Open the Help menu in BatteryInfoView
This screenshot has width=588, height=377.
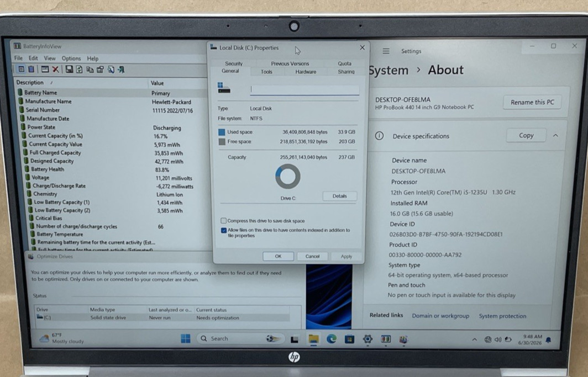pos(93,59)
